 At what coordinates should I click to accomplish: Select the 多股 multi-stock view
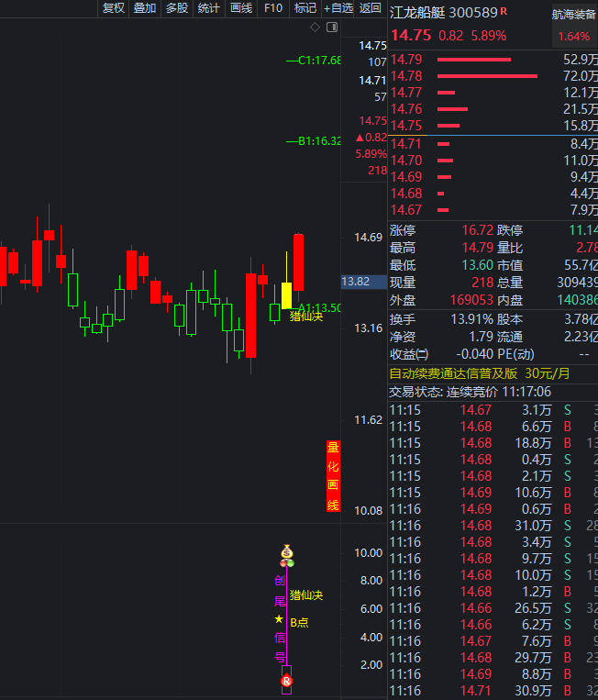pos(177,8)
